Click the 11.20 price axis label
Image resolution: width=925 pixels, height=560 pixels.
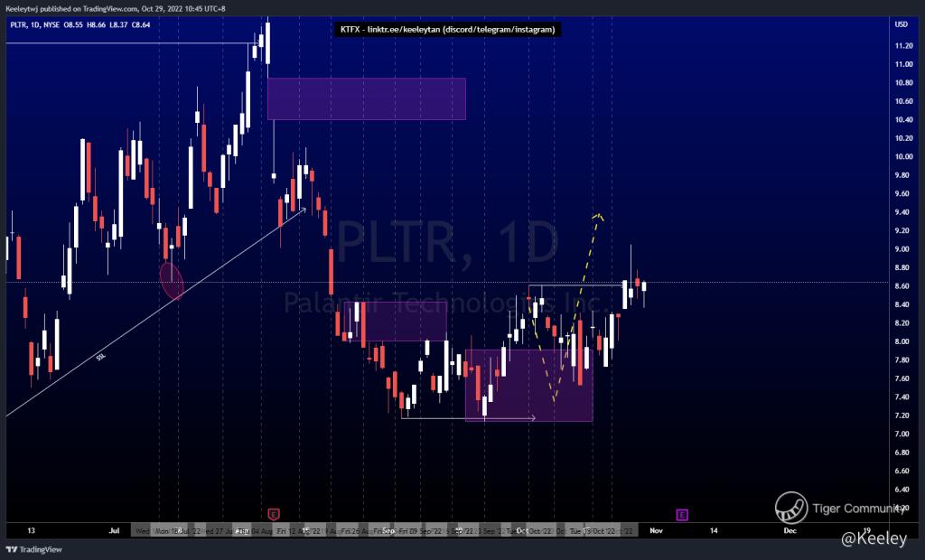[x=903, y=46]
